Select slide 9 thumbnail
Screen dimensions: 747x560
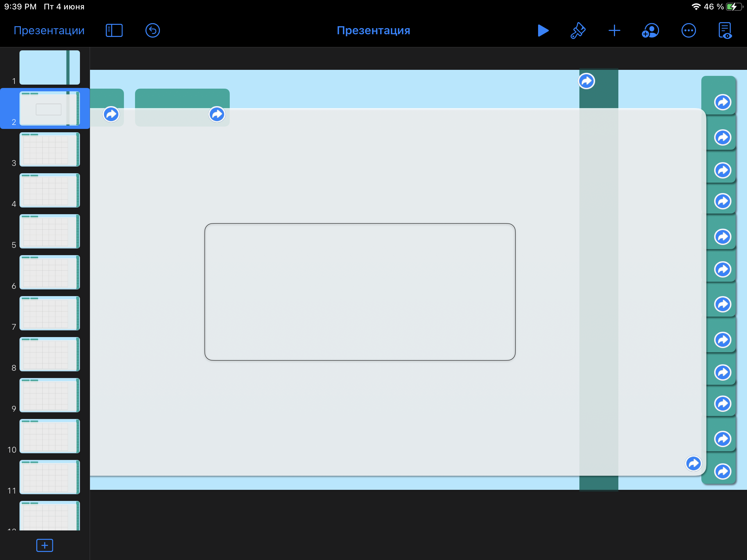pos(50,395)
